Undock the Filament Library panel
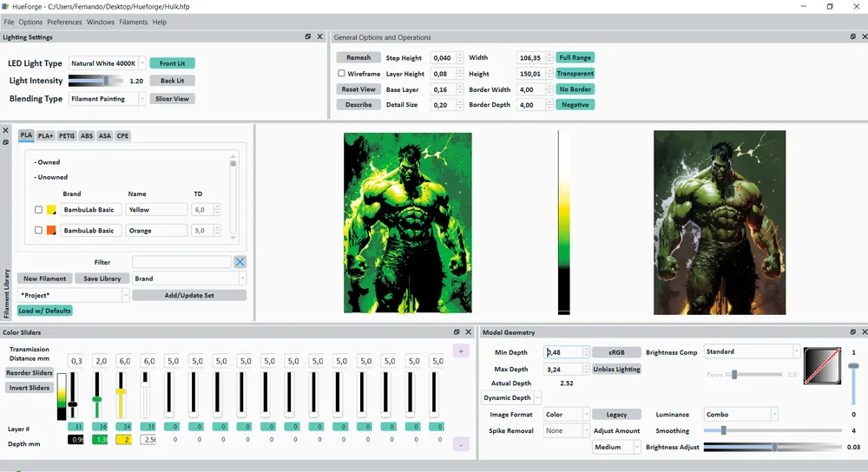The image size is (868, 472). 5,142
